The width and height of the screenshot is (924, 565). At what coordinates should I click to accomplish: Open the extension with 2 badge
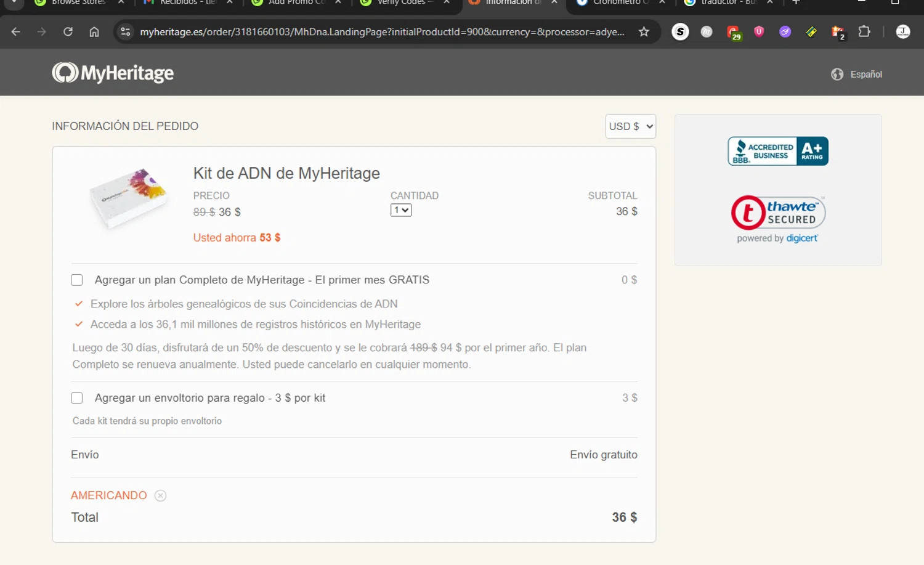(838, 32)
